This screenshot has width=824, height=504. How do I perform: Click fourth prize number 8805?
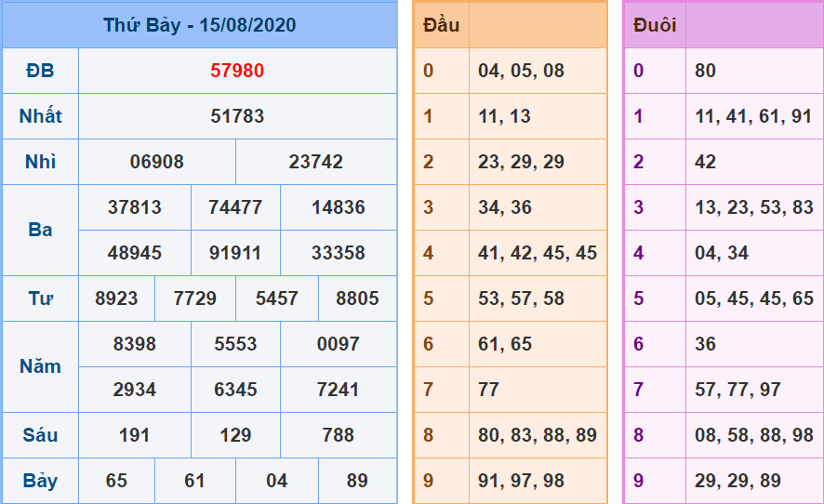point(357,298)
